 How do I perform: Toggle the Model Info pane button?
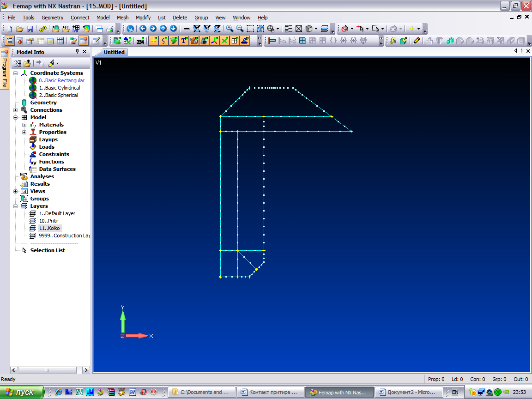click(x=10, y=41)
